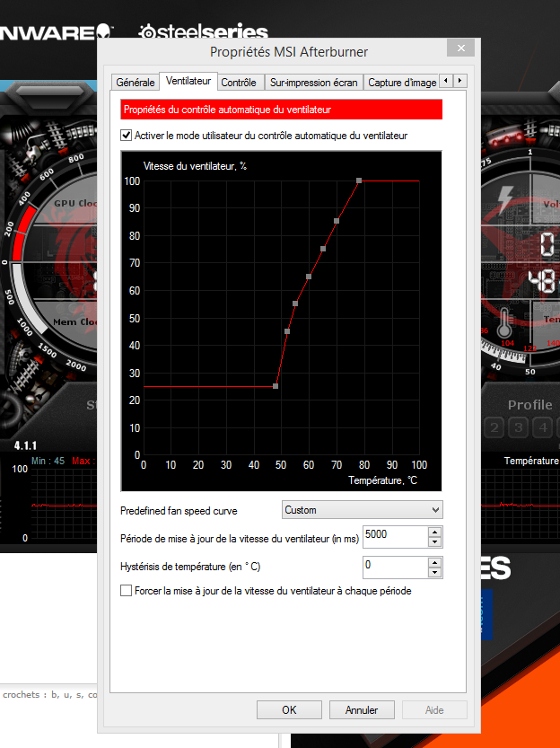Select the fan curve point at 45% speed
The height and width of the screenshot is (748, 560).
tap(287, 331)
